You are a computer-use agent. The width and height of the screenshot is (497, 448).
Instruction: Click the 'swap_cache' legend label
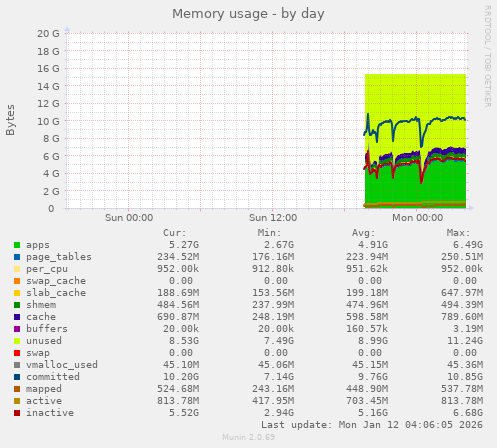click(x=56, y=281)
